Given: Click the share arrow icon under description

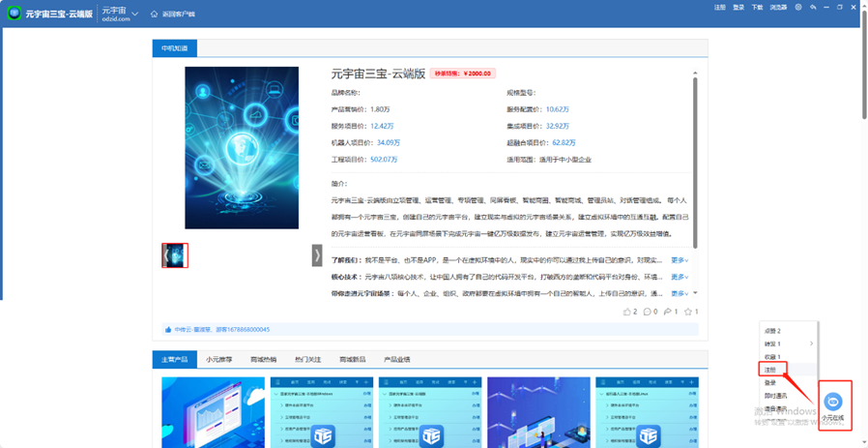Looking at the screenshot, I should click(668, 312).
